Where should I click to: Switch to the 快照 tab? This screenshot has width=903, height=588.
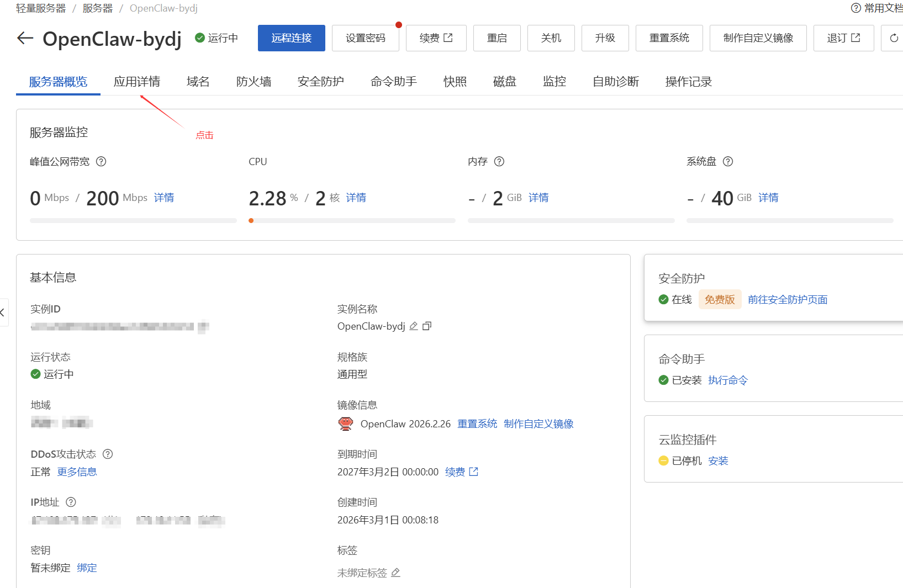pyautogui.click(x=455, y=81)
